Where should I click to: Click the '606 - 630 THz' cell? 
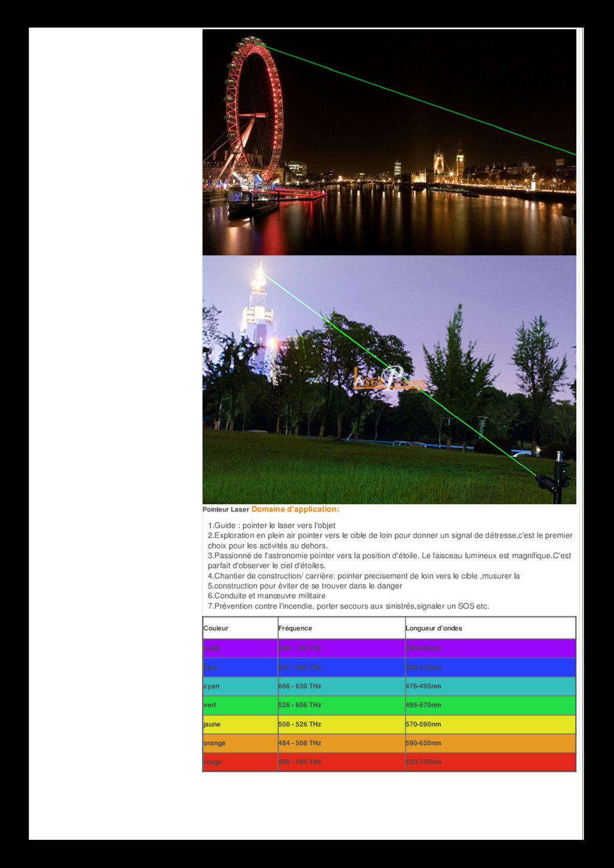click(x=341, y=686)
